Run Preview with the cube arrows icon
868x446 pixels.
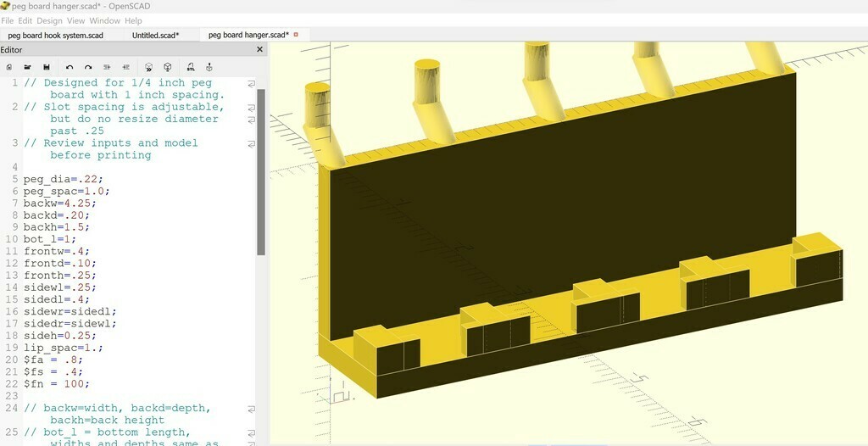click(x=148, y=67)
